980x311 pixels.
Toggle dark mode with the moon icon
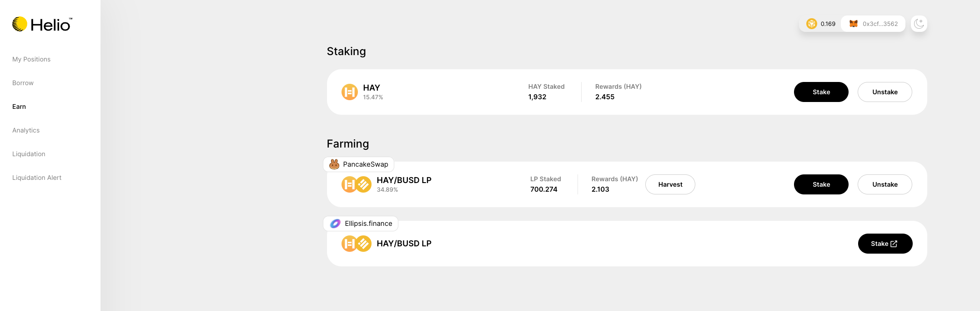(x=919, y=24)
